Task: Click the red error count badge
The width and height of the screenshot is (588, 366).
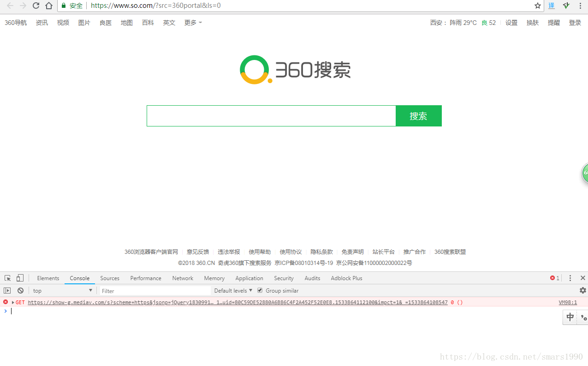Action: [555, 278]
